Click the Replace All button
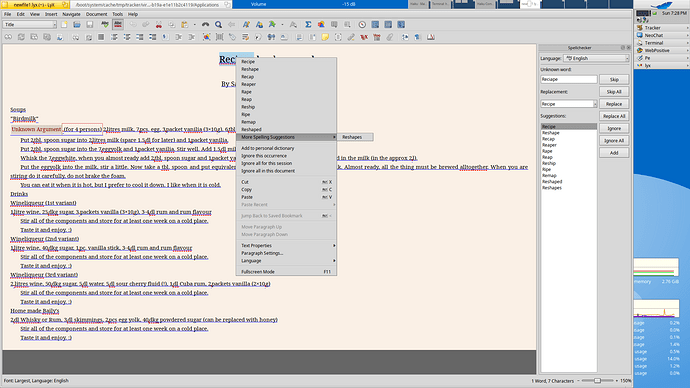The image size is (690, 388). coord(614,116)
